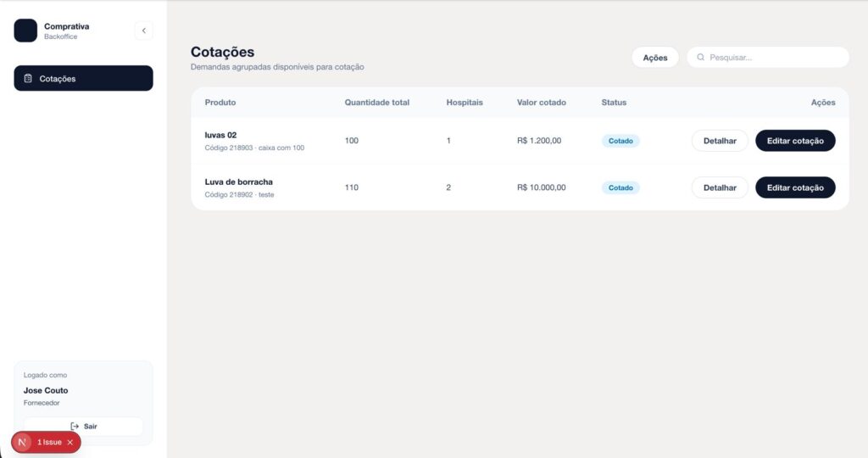This screenshot has height=458, width=868.
Task: Click Detalhar for luvas 02
Action: [720, 141]
